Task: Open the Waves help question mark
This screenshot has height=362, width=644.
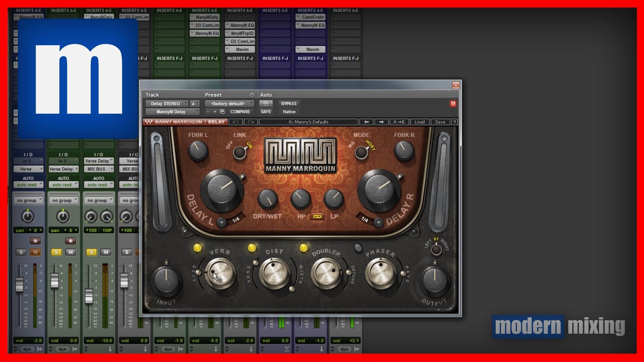Action: pyautogui.click(x=454, y=122)
